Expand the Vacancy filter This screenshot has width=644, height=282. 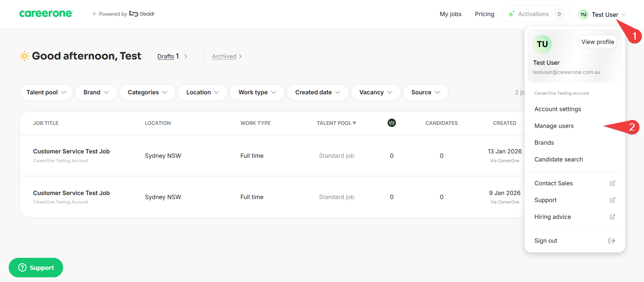(x=376, y=92)
